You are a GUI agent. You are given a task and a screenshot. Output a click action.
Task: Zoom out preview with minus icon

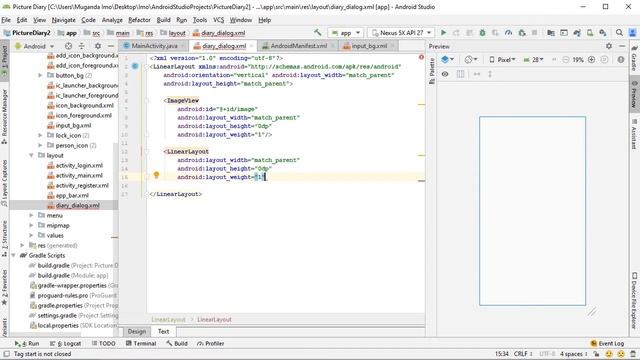(x=565, y=60)
